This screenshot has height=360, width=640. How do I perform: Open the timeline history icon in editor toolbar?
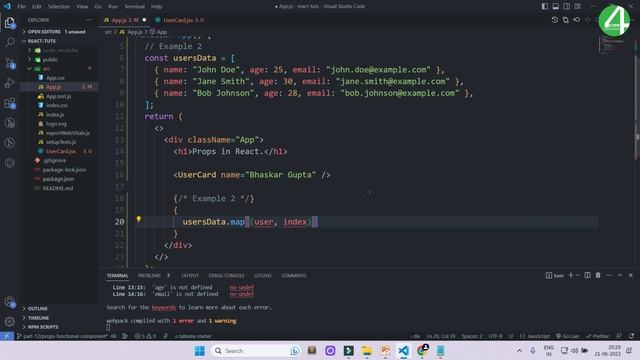554,20
